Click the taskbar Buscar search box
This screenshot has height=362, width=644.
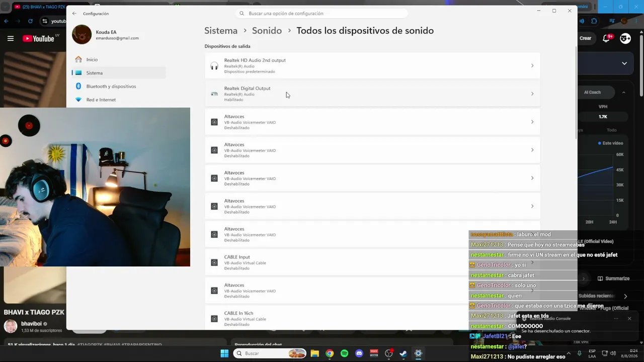[x=270, y=353]
